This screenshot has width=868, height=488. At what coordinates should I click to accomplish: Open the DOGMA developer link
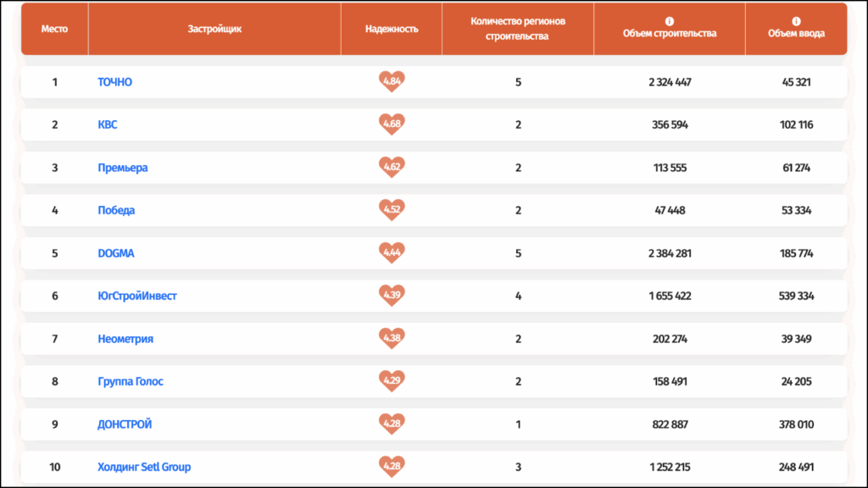116,253
